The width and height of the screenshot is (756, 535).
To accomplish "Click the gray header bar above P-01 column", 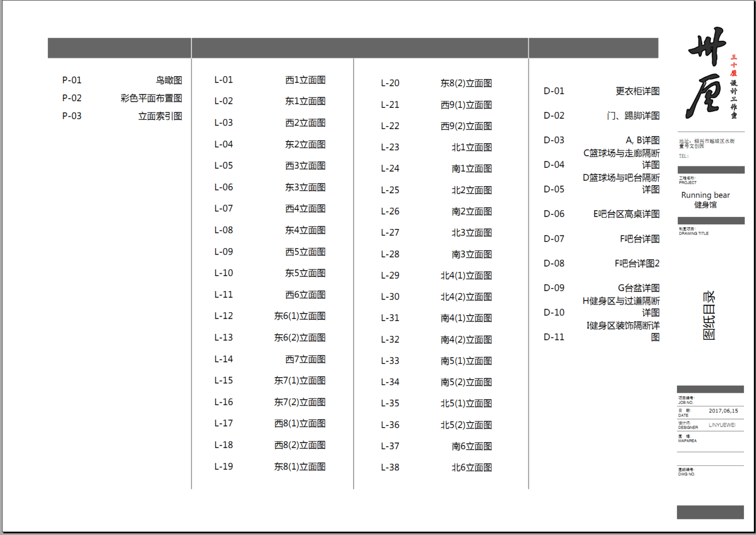I will (x=119, y=48).
